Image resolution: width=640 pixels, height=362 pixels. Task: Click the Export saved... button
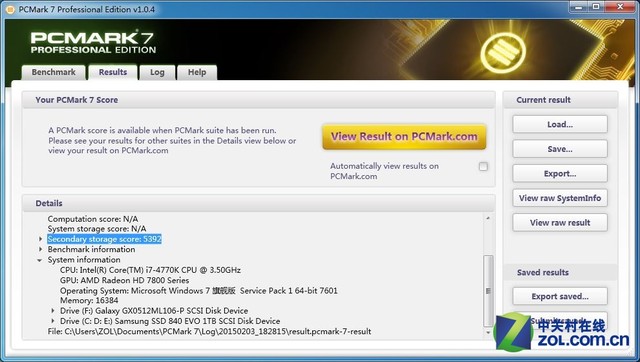(x=560, y=296)
